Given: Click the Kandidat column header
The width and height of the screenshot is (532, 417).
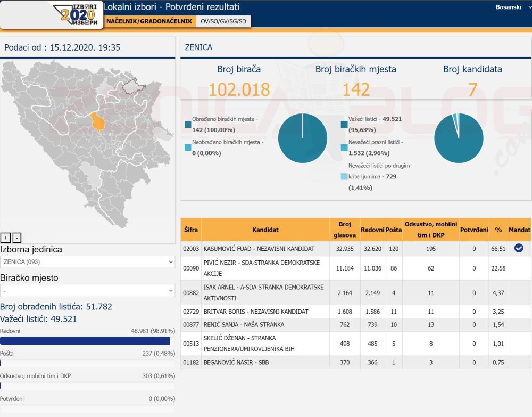Looking at the screenshot, I should point(265,230).
